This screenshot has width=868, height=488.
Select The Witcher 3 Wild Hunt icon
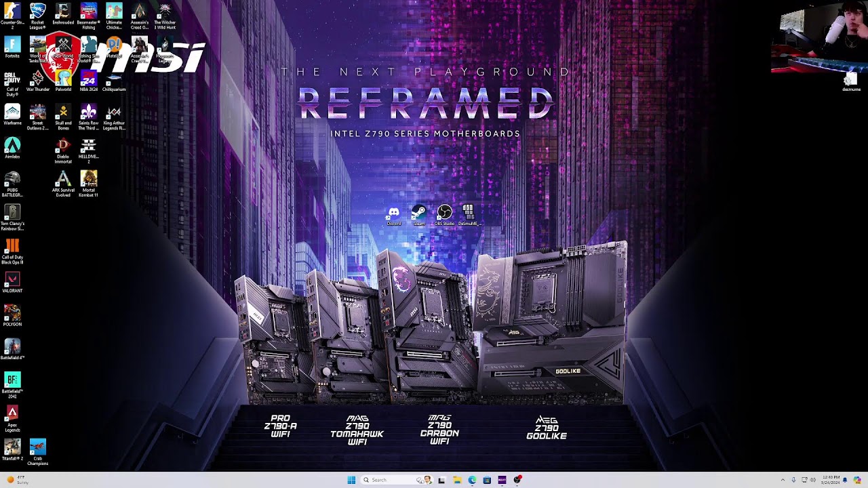coord(165,16)
